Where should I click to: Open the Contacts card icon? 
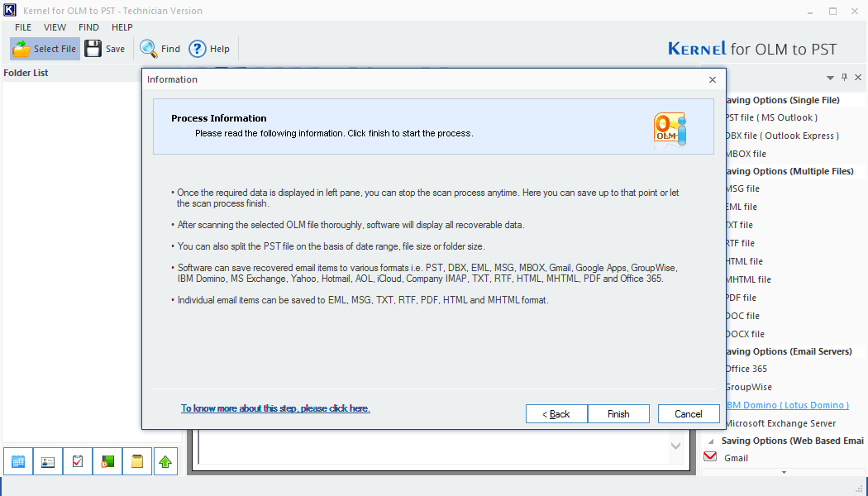pyautogui.click(x=48, y=461)
